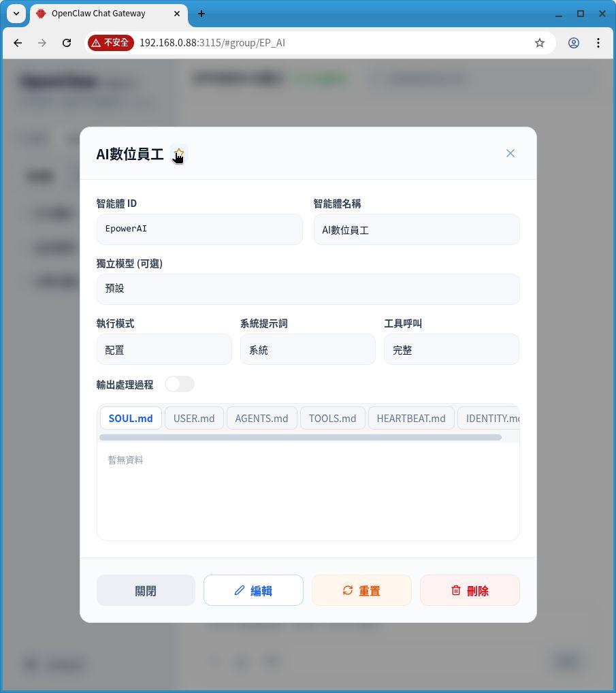Click the star icon beside AI數位員工 title
616x693 pixels.
[179, 155]
